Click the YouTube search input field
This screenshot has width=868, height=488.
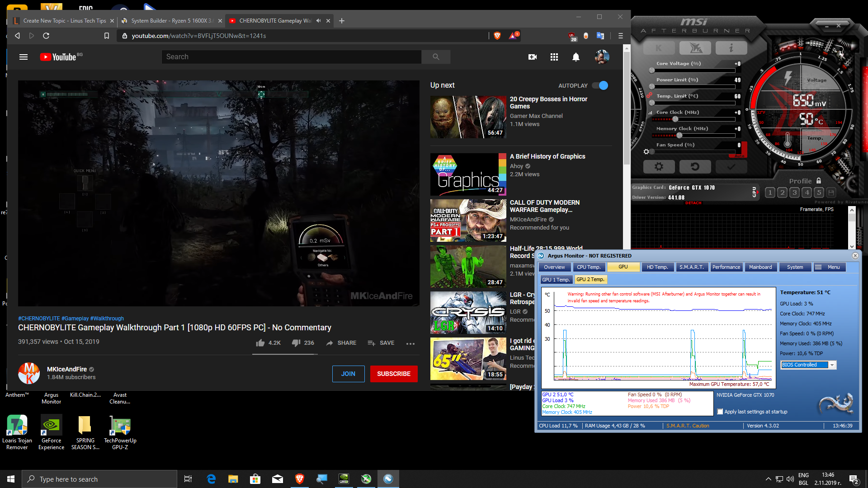292,57
